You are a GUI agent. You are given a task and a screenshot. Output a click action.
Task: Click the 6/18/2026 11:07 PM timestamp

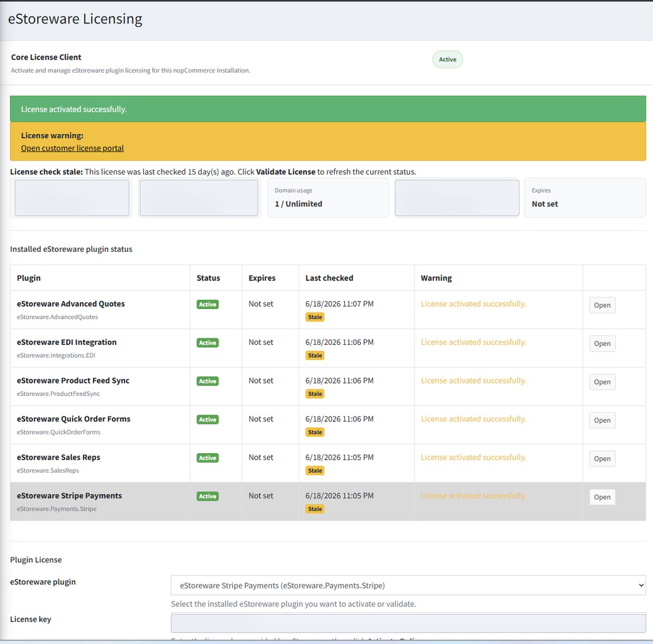[x=340, y=304]
